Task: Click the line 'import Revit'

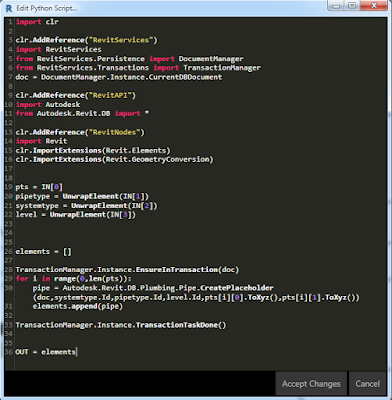Action: [41, 141]
